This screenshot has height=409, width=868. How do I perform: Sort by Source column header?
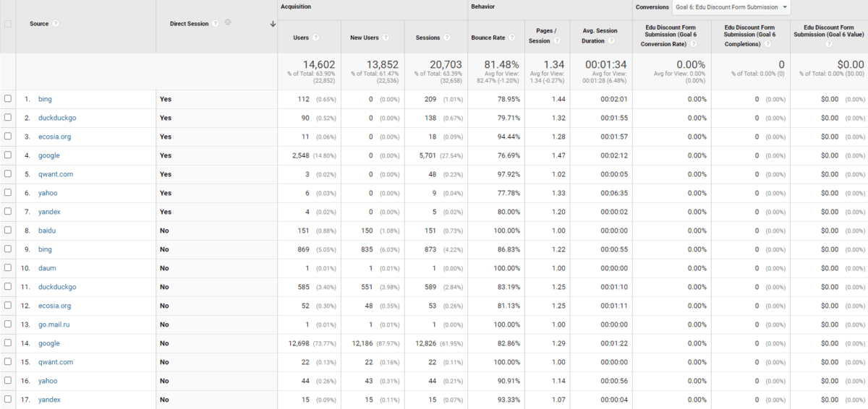point(39,24)
